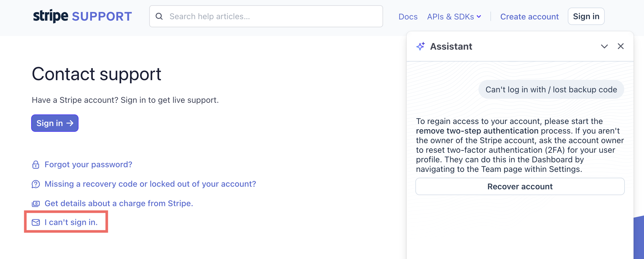Open the Docs link
644x259 pixels.
click(408, 17)
